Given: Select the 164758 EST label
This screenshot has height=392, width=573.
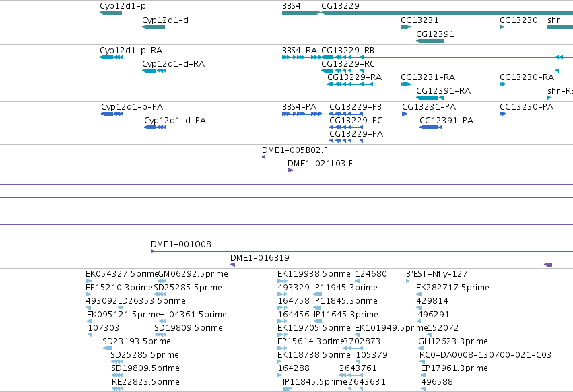Looking at the screenshot, I should click(x=294, y=301).
